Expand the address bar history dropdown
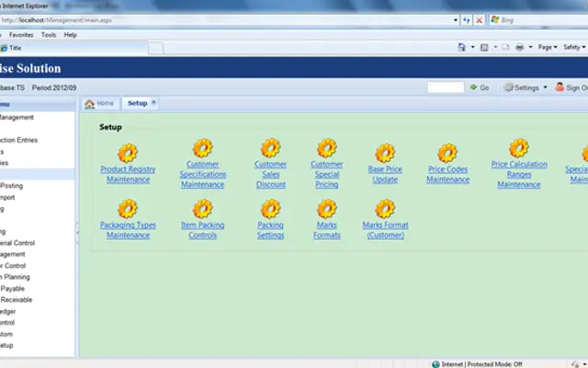 [456, 20]
